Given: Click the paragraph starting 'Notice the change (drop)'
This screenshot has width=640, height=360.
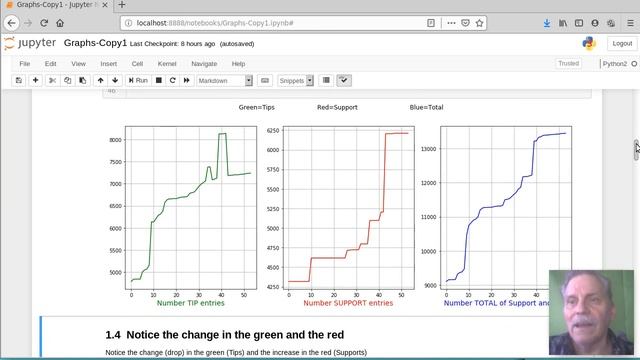Looking at the screenshot, I should click(236, 352).
